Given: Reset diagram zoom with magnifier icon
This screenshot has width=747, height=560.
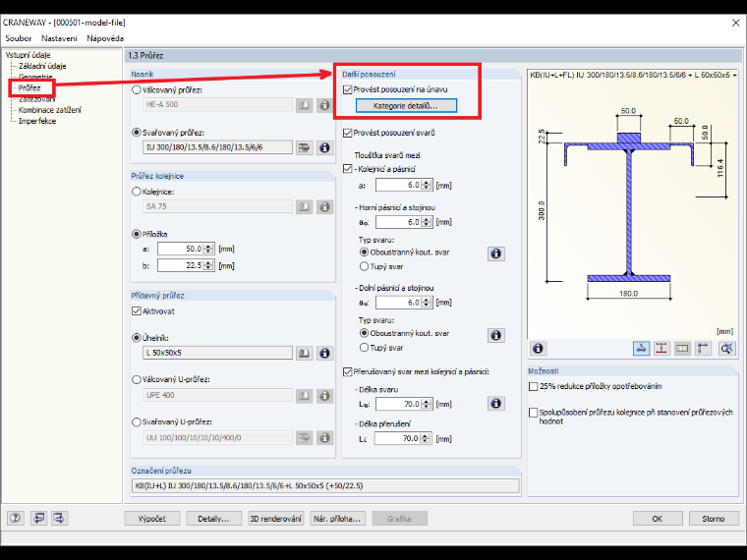Looking at the screenshot, I should click(x=726, y=349).
